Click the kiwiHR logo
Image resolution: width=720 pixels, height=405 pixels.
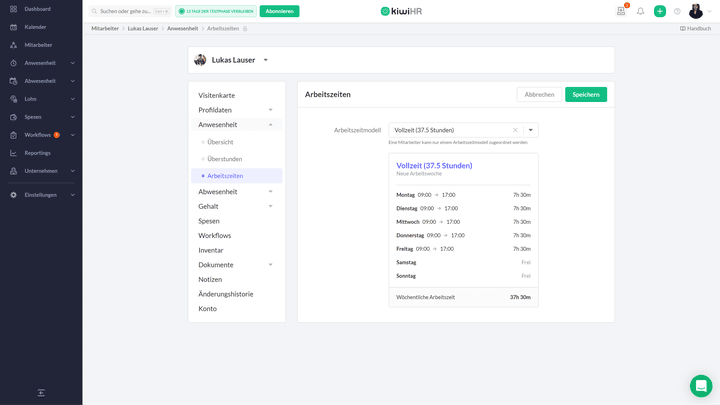(x=403, y=11)
